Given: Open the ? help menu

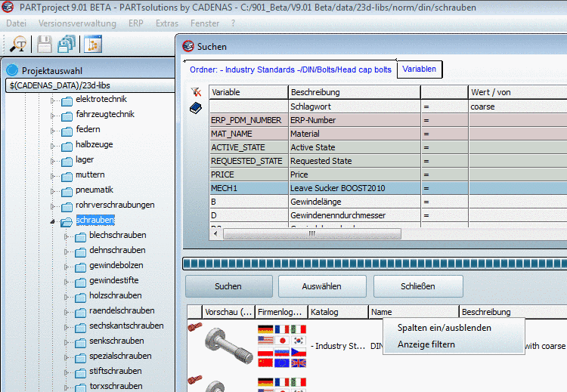Looking at the screenshot, I should point(234,23).
